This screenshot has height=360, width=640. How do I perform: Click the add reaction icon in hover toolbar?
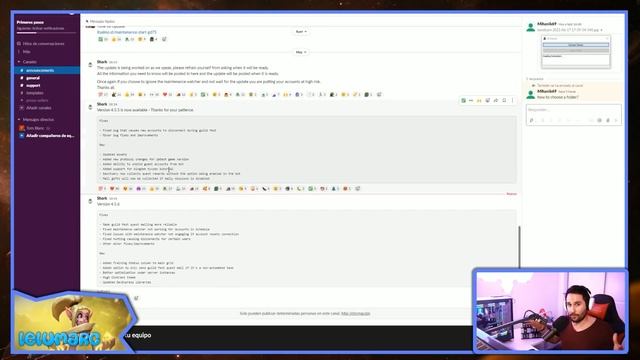487,100
